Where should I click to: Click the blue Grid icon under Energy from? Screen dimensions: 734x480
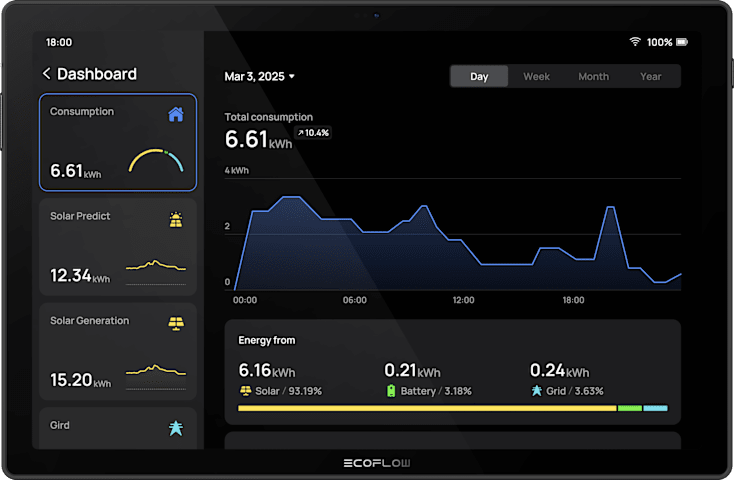[x=536, y=391]
